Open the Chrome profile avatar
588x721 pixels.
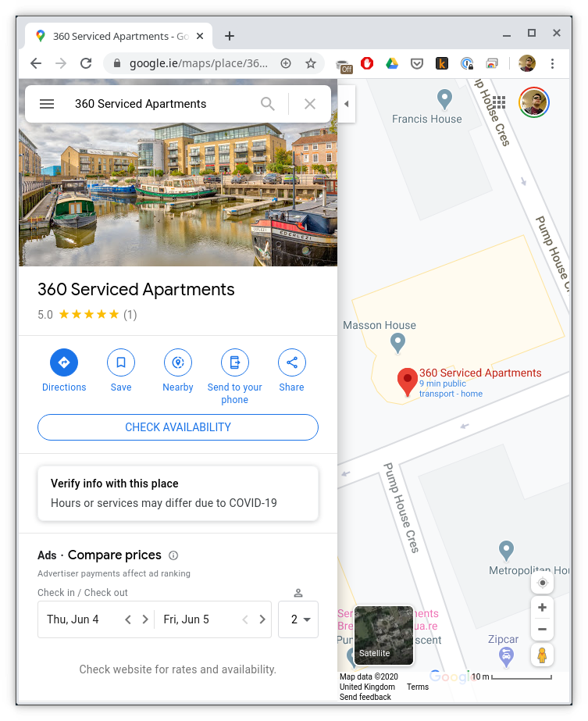coord(527,63)
